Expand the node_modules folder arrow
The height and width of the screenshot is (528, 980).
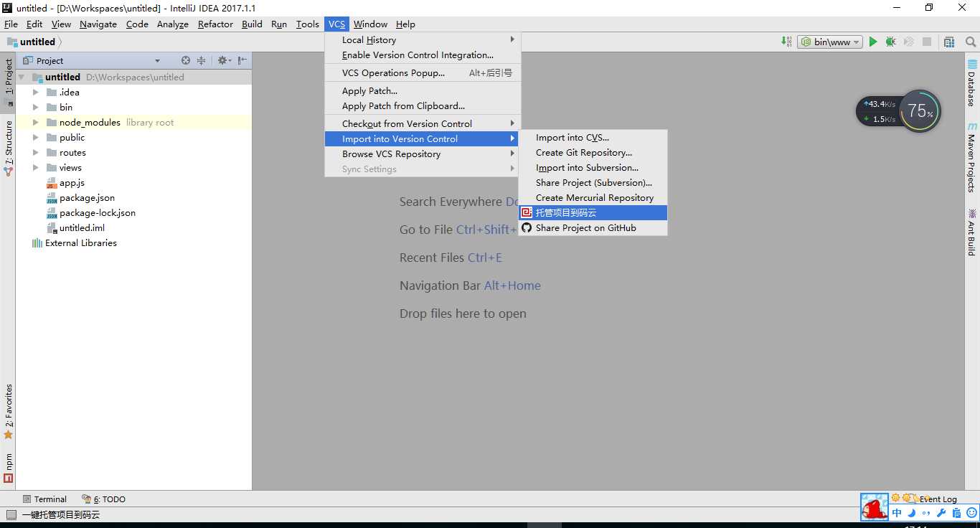[x=35, y=123]
